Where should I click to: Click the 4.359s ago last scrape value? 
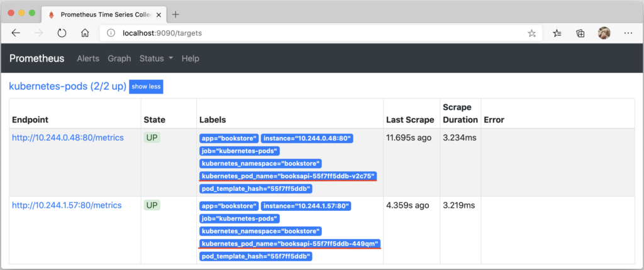tap(408, 205)
